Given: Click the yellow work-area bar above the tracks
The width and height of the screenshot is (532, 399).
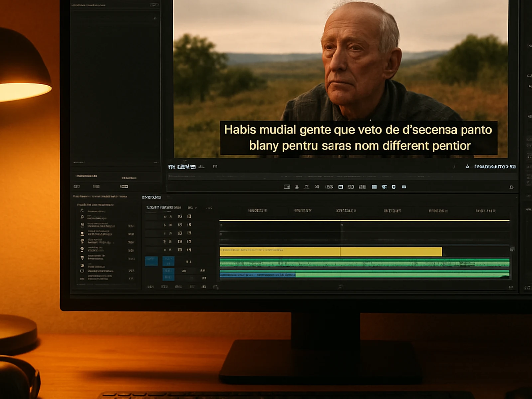Looking at the screenshot, I should [364, 220].
